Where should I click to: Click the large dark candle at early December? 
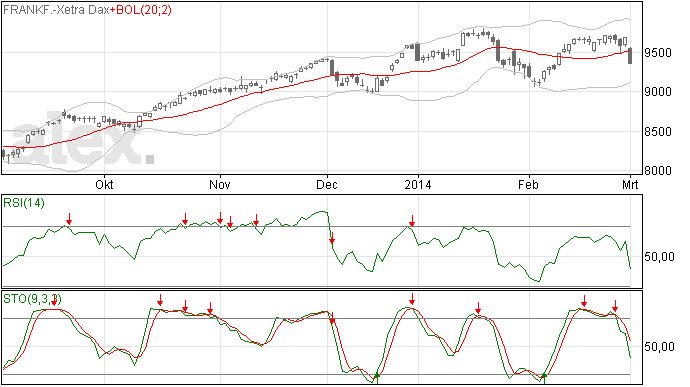[x=332, y=67]
